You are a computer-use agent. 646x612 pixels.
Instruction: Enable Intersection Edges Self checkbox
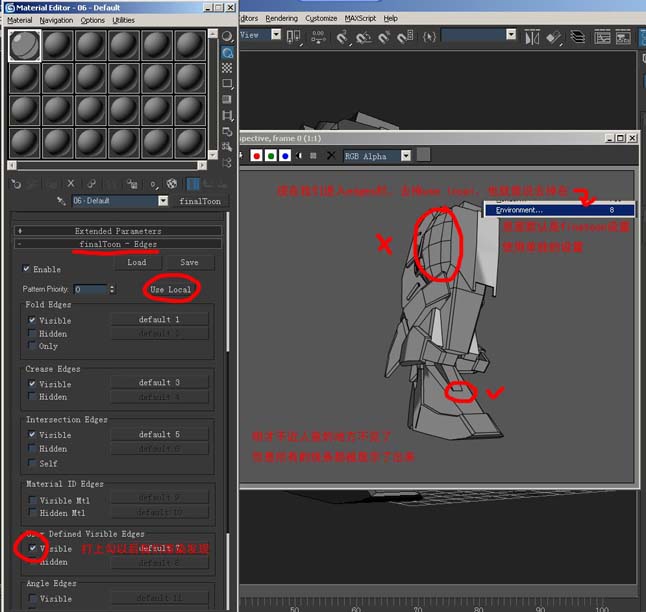point(32,463)
